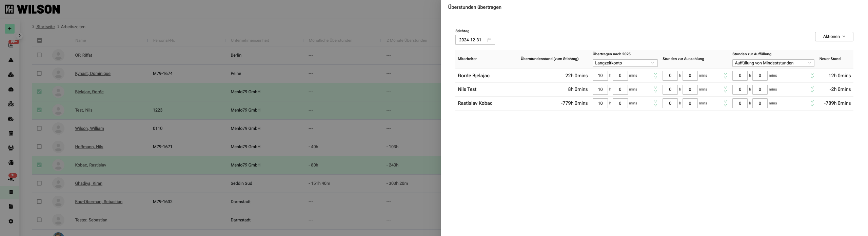
Task: Click Nils Test transfer hours field
Action: click(x=600, y=90)
